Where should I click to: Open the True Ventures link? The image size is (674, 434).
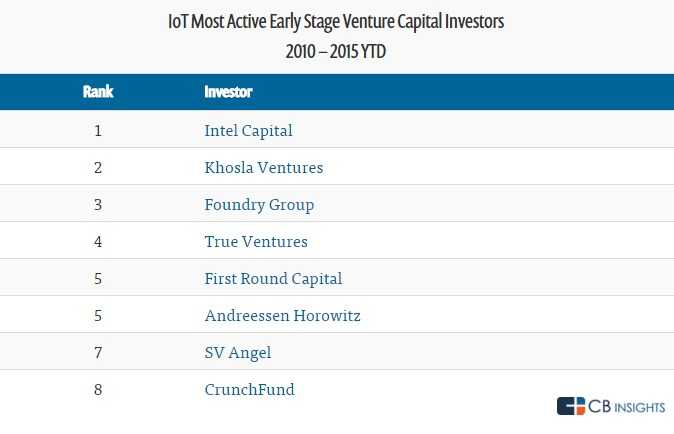[x=256, y=241]
